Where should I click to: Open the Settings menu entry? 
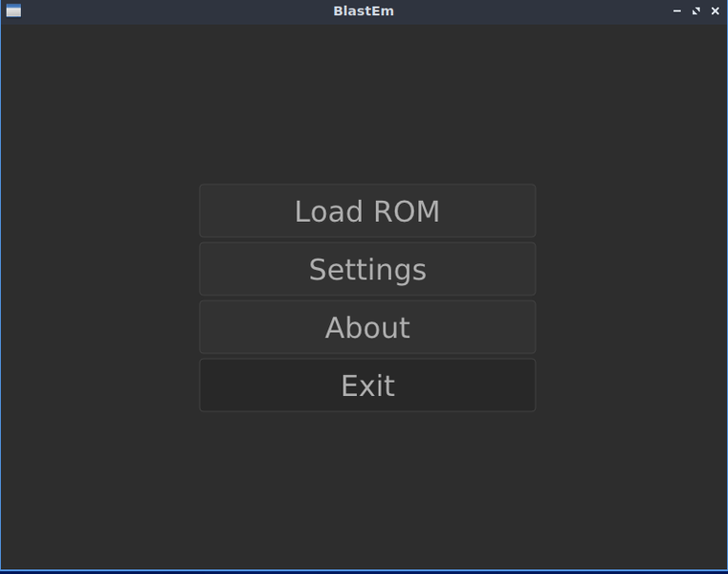(367, 269)
